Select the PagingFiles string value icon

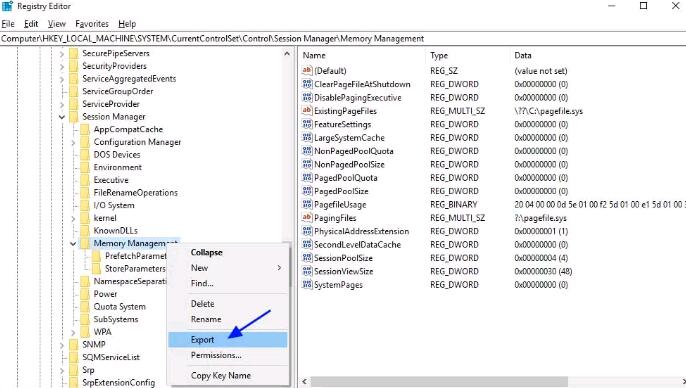click(307, 217)
